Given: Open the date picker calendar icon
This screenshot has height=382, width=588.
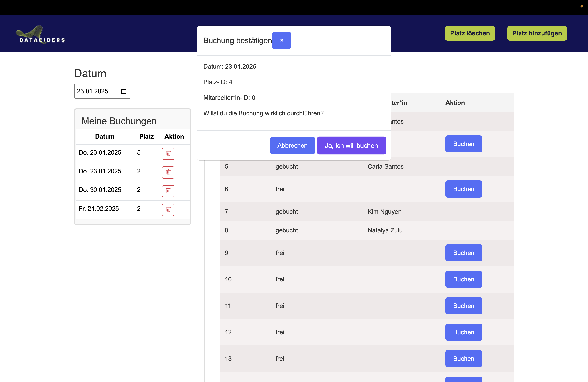Looking at the screenshot, I should pos(123,91).
